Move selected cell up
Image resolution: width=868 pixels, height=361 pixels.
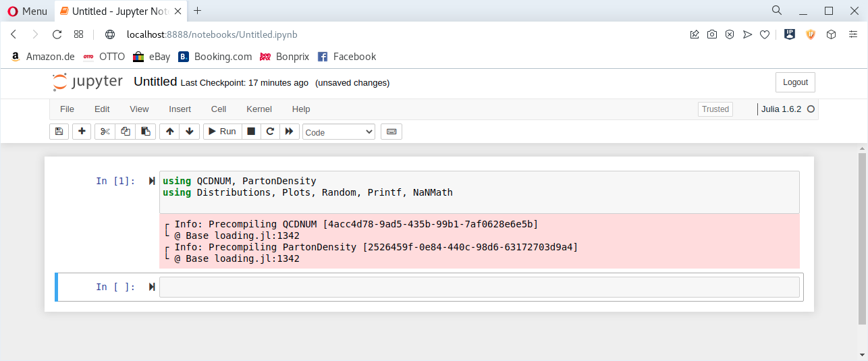[x=169, y=132]
